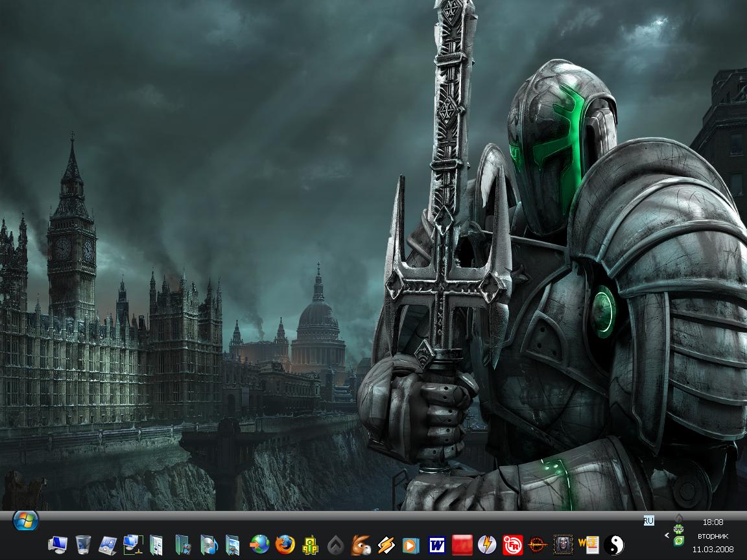Start the QIP messenger icon
The height and width of the screenshot is (560, 747).
[x=311, y=544]
